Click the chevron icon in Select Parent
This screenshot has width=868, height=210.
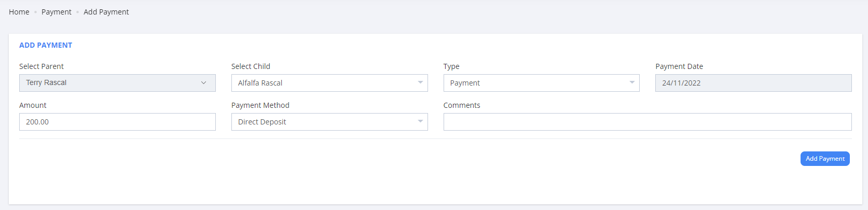(x=203, y=83)
